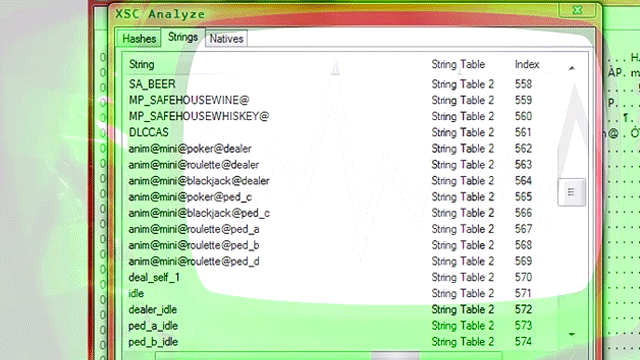Sort by the String Table column header
Image resolution: width=640 pixels, height=360 pixels.
[458, 64]
